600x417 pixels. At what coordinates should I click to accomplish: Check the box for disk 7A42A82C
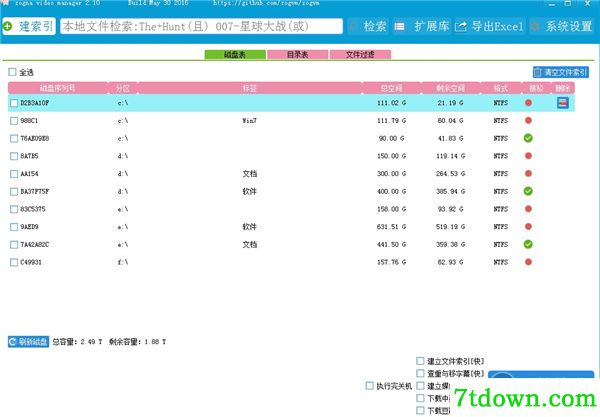pos(14,244)
